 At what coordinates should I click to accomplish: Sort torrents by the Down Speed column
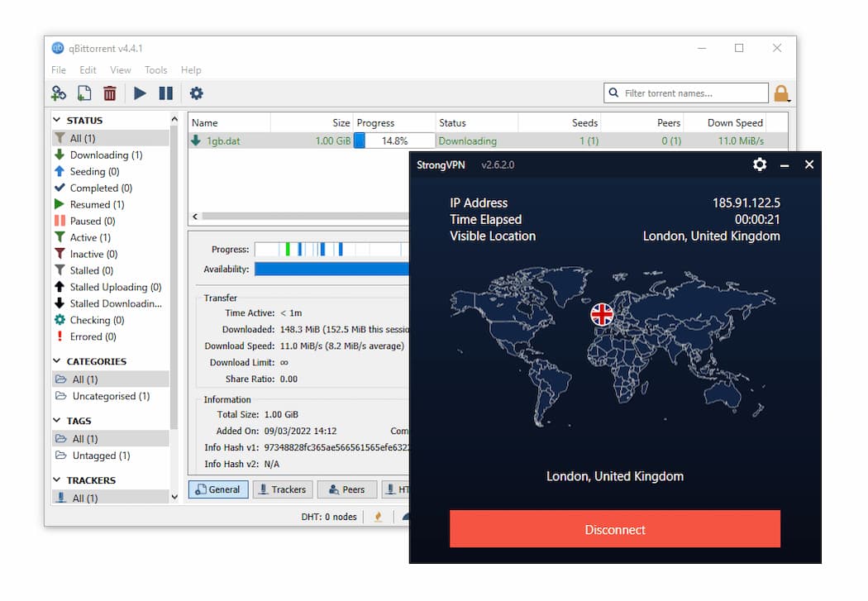tap(725, 123)
